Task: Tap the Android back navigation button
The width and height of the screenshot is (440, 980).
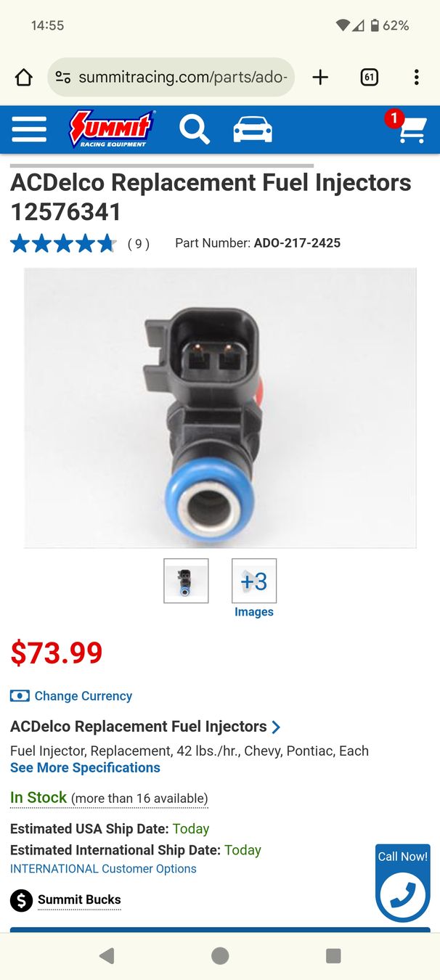Action: click(x=107, y=956)
